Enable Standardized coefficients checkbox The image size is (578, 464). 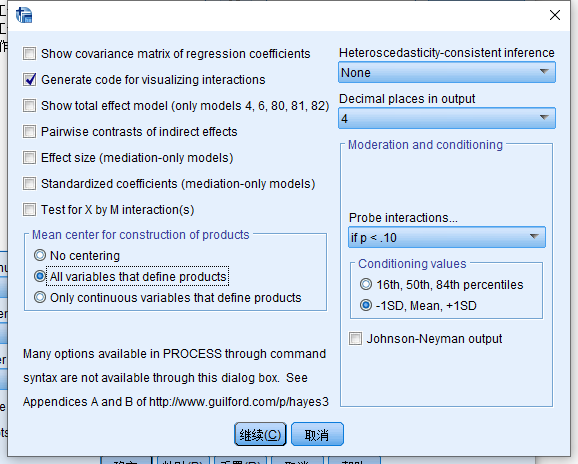coord(29,184)
